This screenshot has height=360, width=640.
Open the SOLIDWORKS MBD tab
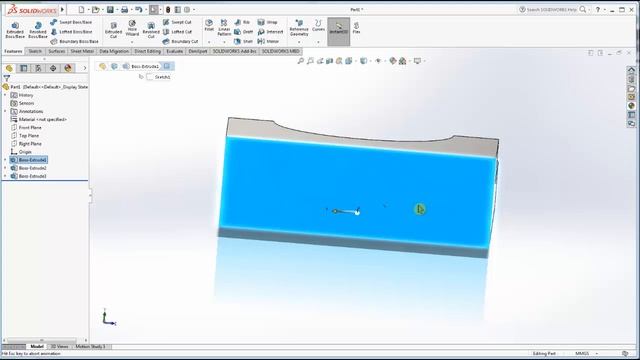tap(281, 51)
